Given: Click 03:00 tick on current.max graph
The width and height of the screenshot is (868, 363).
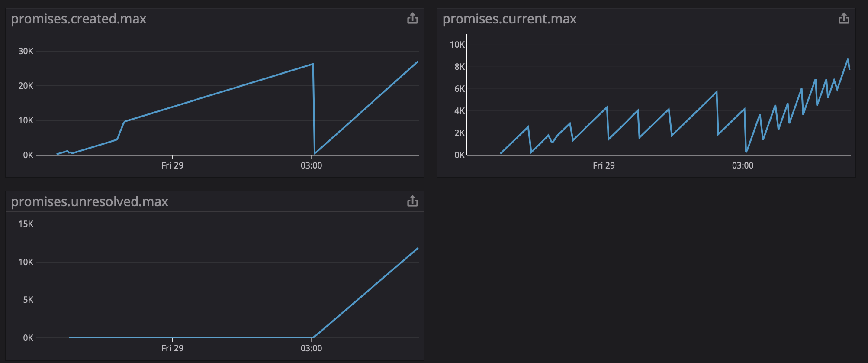Looking at the screenshot, I should 743,165.
